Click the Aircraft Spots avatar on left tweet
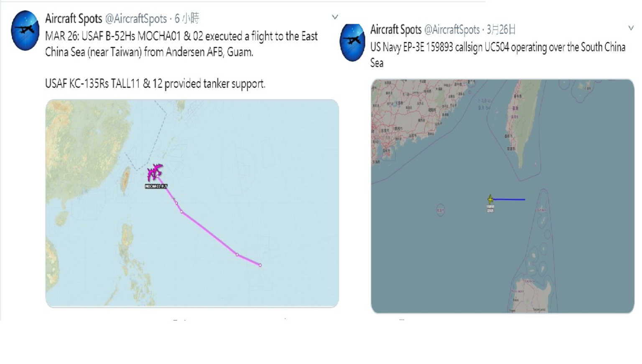 [x=25, y=30]
